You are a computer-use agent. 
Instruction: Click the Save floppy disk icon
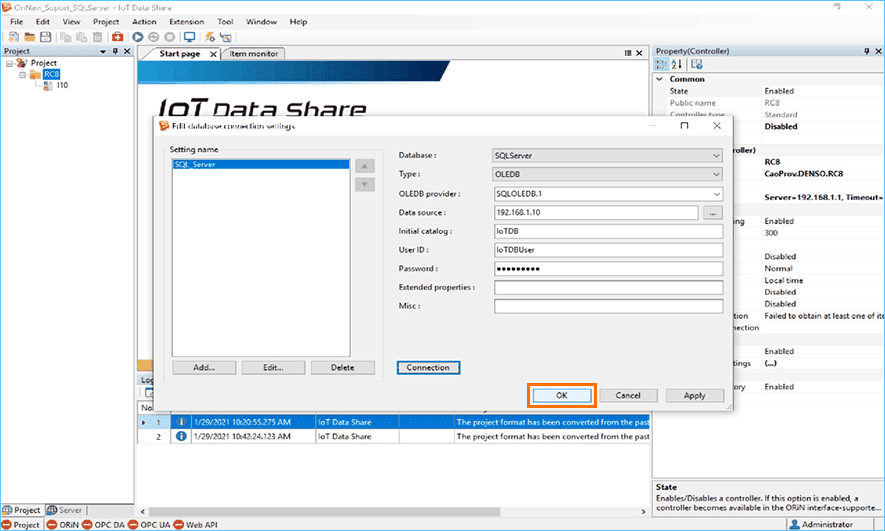tap(45, 37)
